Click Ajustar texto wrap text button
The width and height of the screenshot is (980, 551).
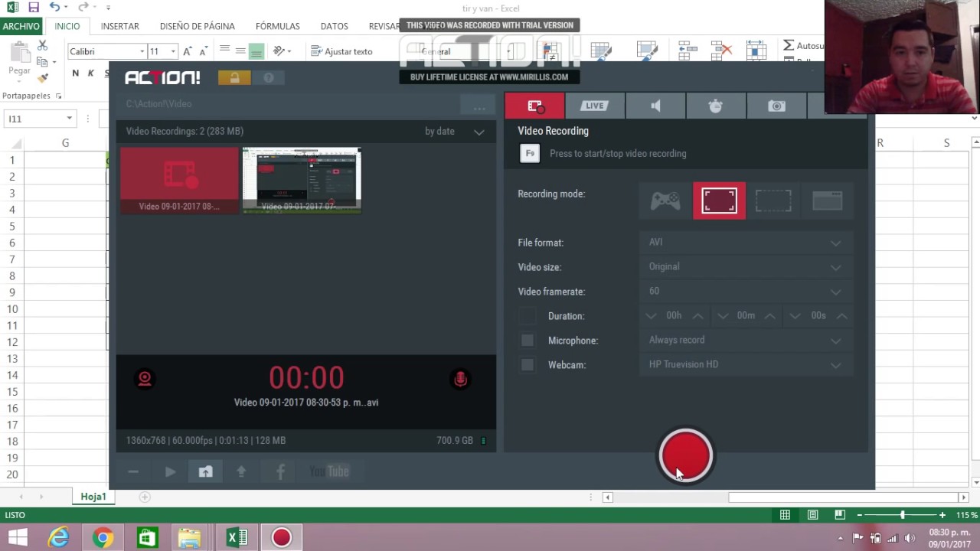point(342,51)
